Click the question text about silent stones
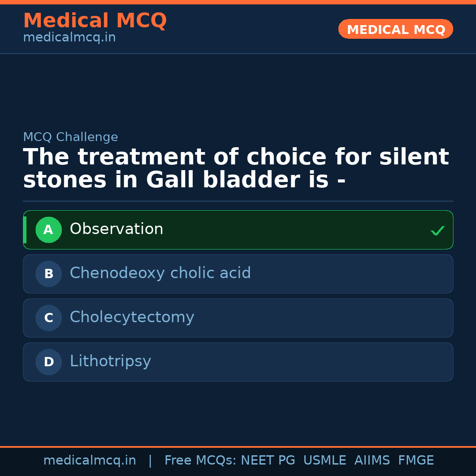The width and height of the screenshot is (476, 476). coord(236,167)
